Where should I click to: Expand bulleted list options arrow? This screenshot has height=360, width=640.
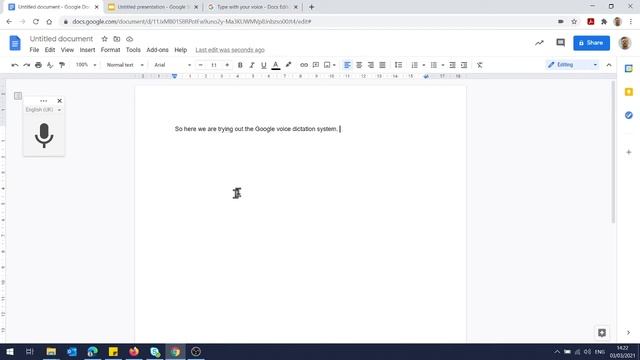tap(443, 65)
